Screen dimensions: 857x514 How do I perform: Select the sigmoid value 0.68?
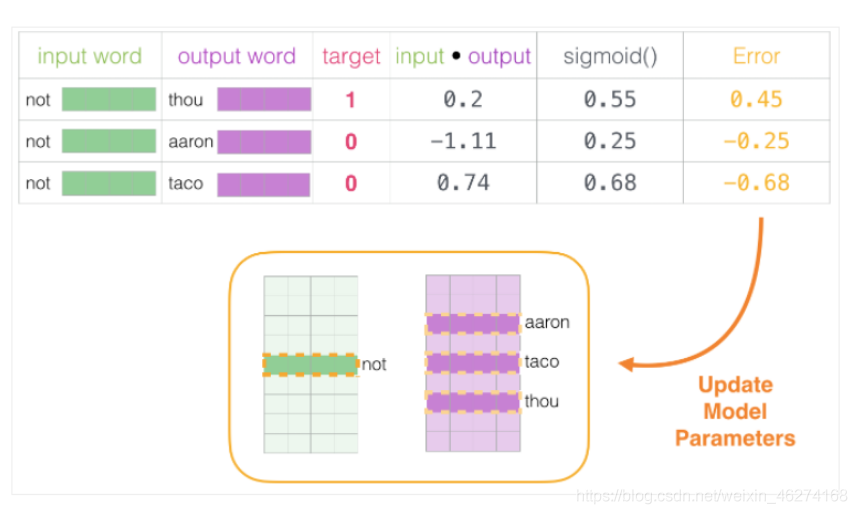coord(610,183)
